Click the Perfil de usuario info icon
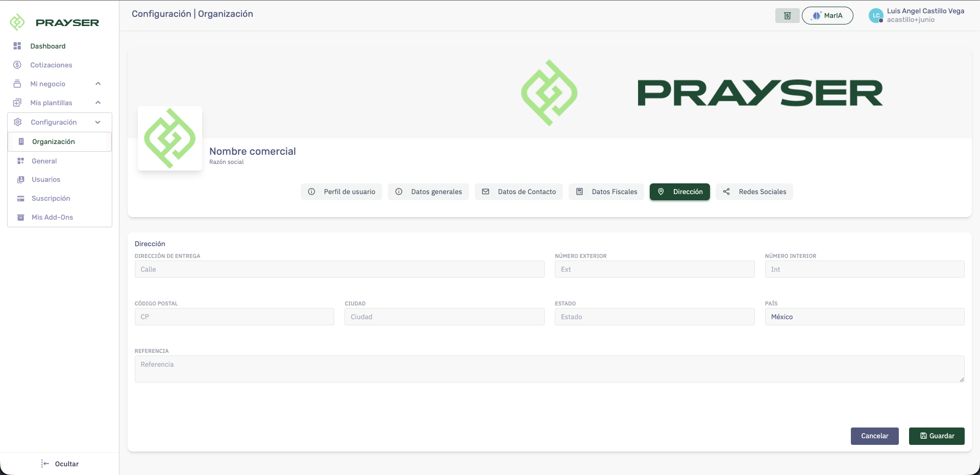The width and height of the screenshot is (980, 475). 311,192
